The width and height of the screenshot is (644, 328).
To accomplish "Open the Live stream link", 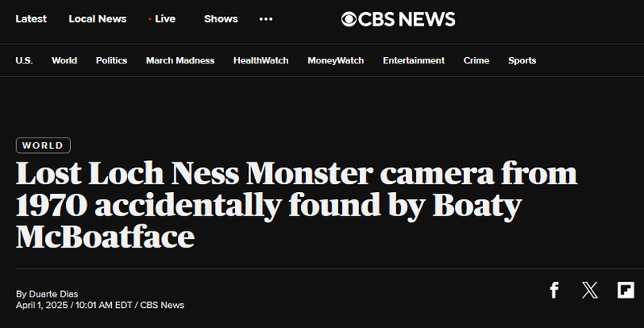I will click(x=163, y=19).
